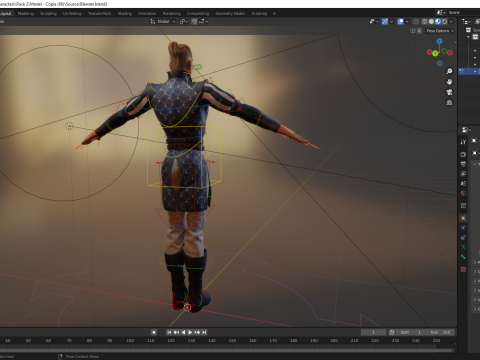The height and width of the screenshot is (360, 480).
Task: Open the Object properties orange square tab
Action: 463,218
